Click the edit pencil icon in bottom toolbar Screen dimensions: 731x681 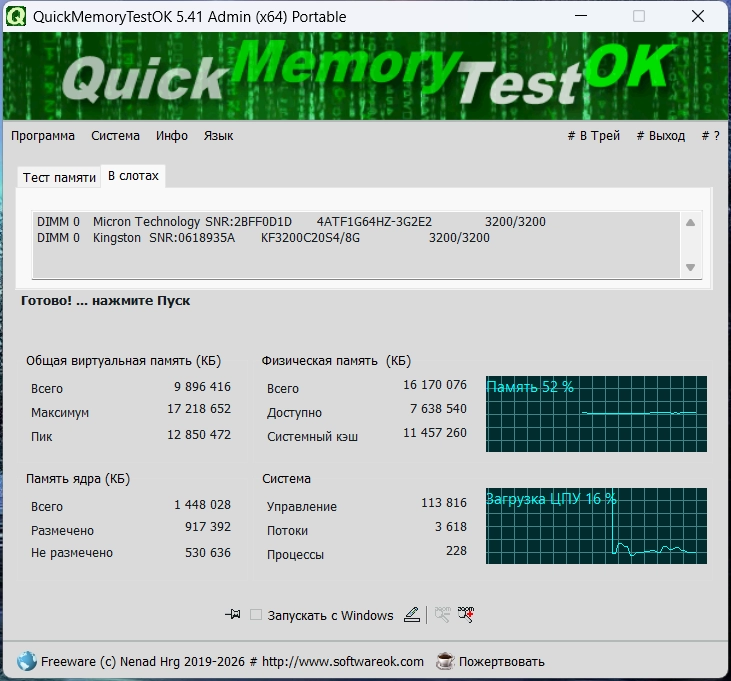[412, 614]
